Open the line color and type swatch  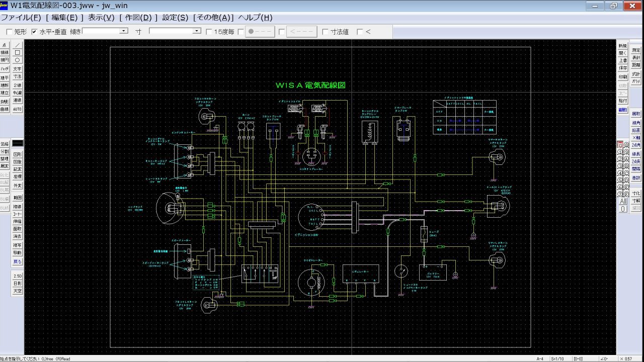pyautogui.click(x=18, y=143)
